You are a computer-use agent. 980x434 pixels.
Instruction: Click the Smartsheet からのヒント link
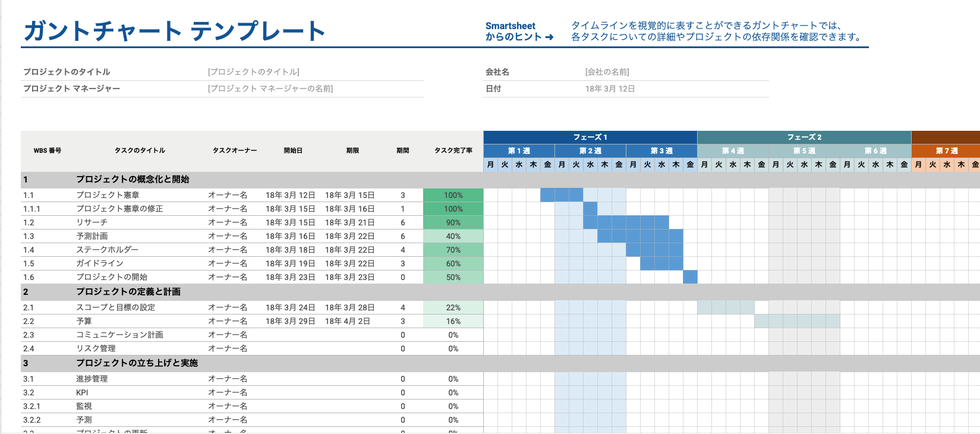pyautogui.click(x=519, y=32)
